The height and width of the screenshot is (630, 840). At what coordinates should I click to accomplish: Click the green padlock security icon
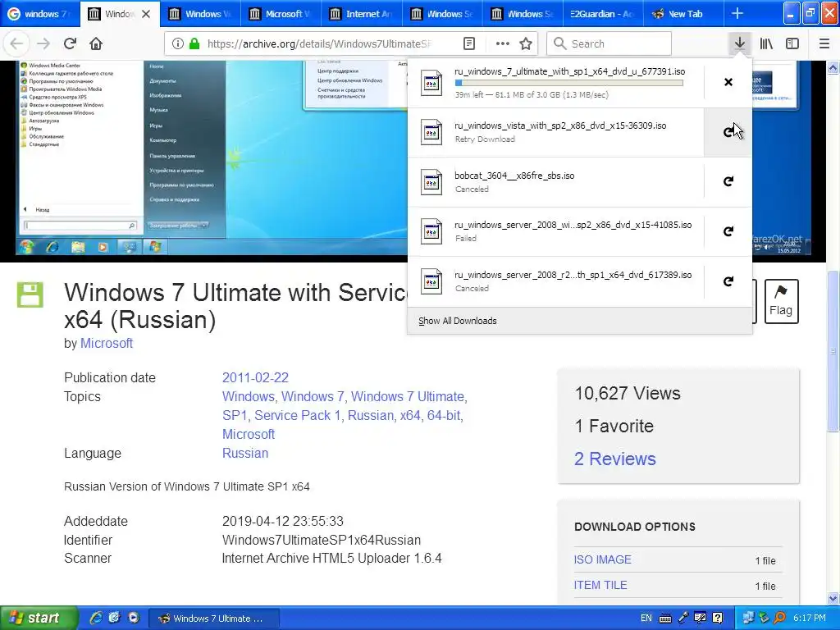pyautogui.click(x=194, y=43)
